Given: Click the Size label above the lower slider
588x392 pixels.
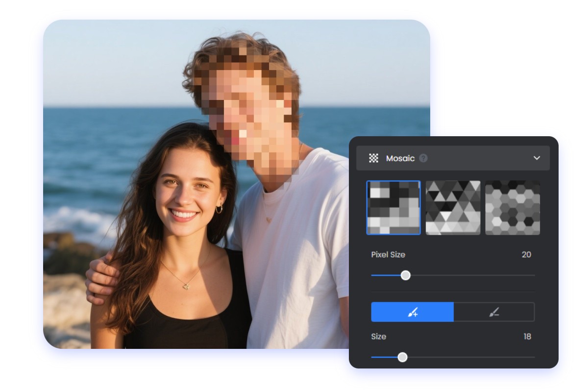Looking at the screenshot, I should [378, 337].
